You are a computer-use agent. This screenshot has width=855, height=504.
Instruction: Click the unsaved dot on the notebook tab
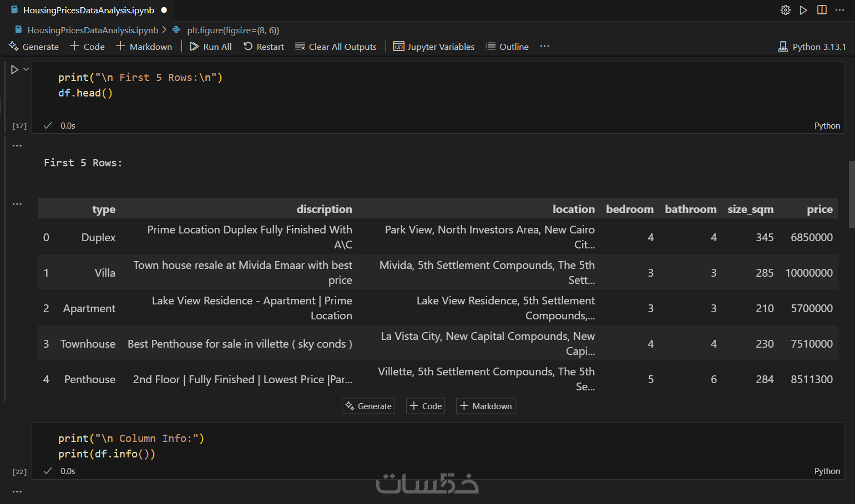(164, 10)
